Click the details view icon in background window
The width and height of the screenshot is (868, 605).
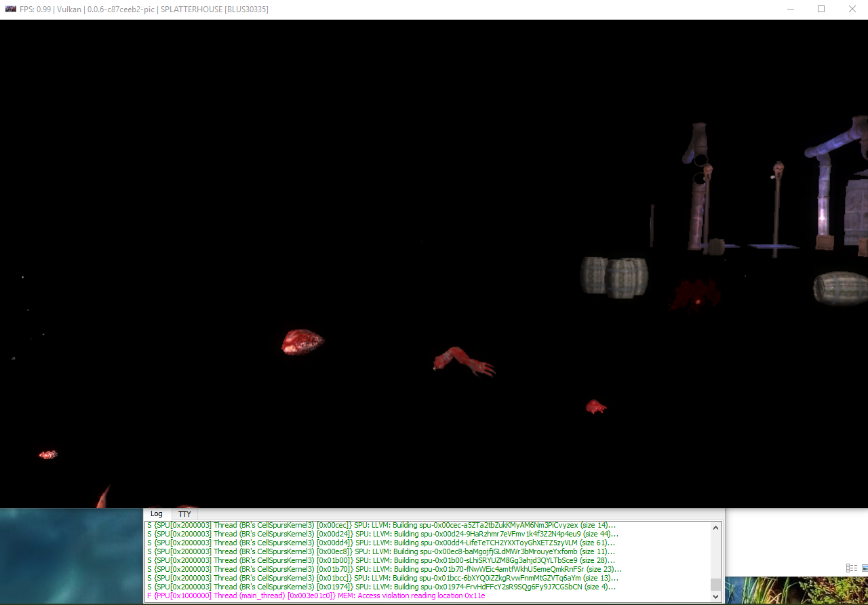pyautogui.click(x=851, y=568)
